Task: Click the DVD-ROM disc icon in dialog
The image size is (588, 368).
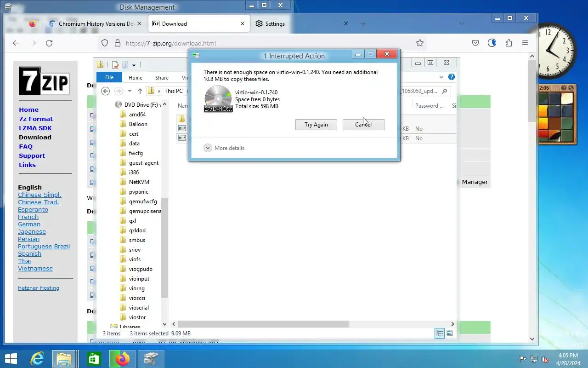Action: pos(218,99)
